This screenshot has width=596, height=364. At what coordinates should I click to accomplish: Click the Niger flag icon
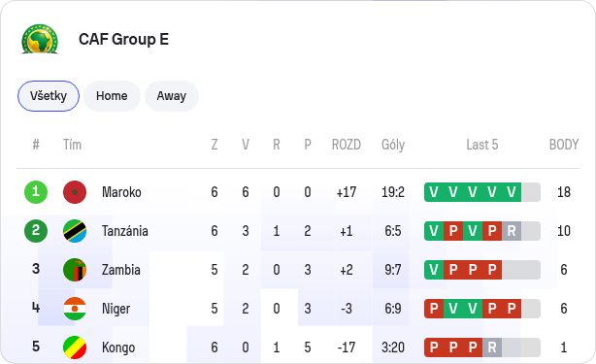pyautogui.click(x=75, y=309)
